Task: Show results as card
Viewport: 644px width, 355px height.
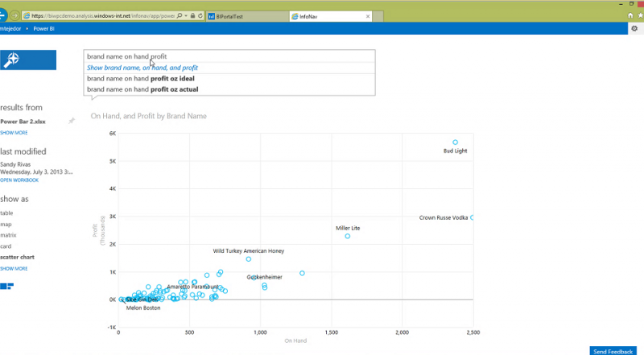Action: pos(6,246)
